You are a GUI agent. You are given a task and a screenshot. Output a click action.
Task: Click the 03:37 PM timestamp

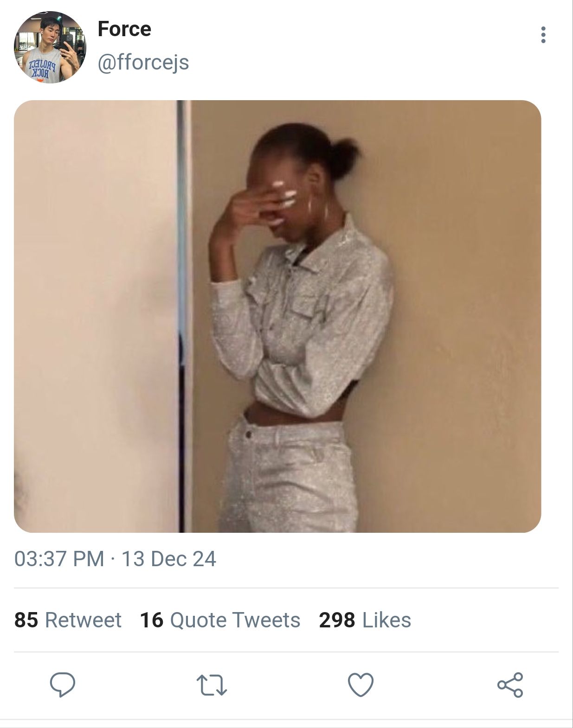tap(59, 559)
